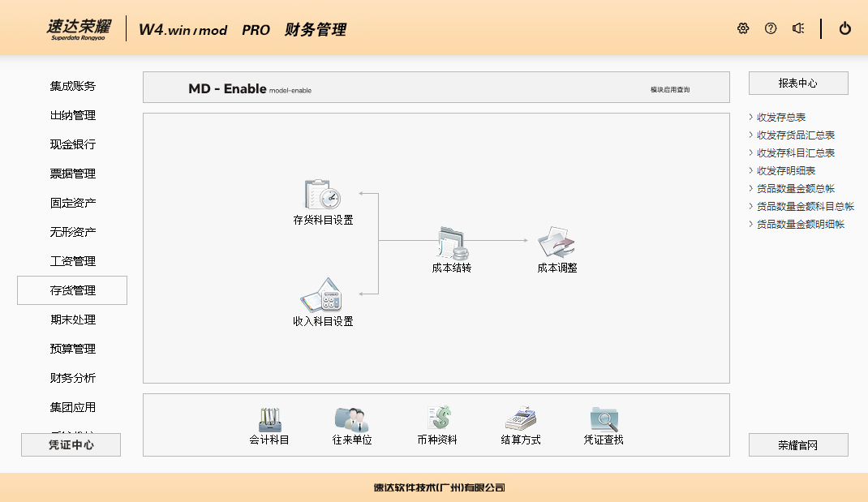Launch the 成本调整 icon
The width and height of the screenshot is (868, 502).
pos(556,242)
